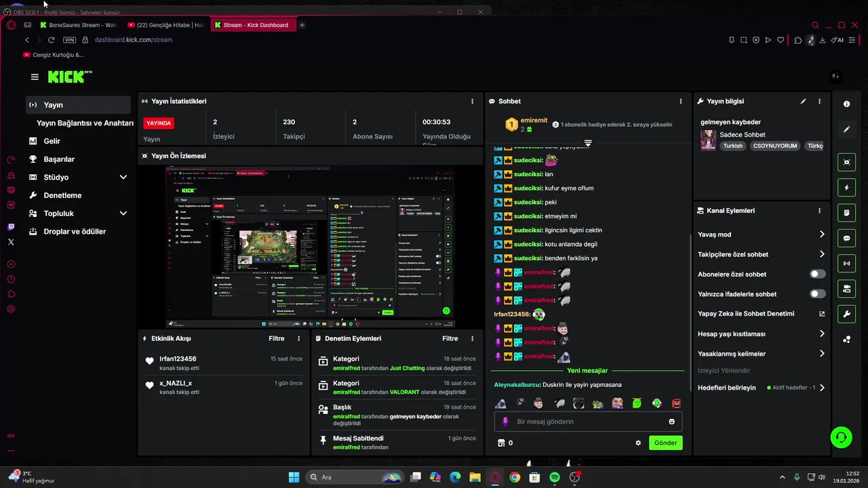Open the Denetim Eylemleri three-dot menu

click(x=473, y=338)
